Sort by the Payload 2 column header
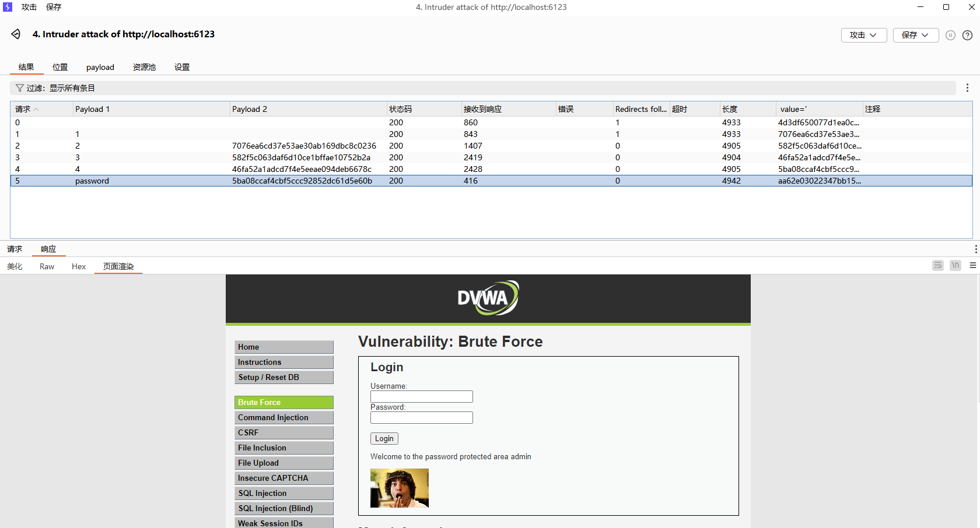The image size is (980, 528). coord(309,109)
